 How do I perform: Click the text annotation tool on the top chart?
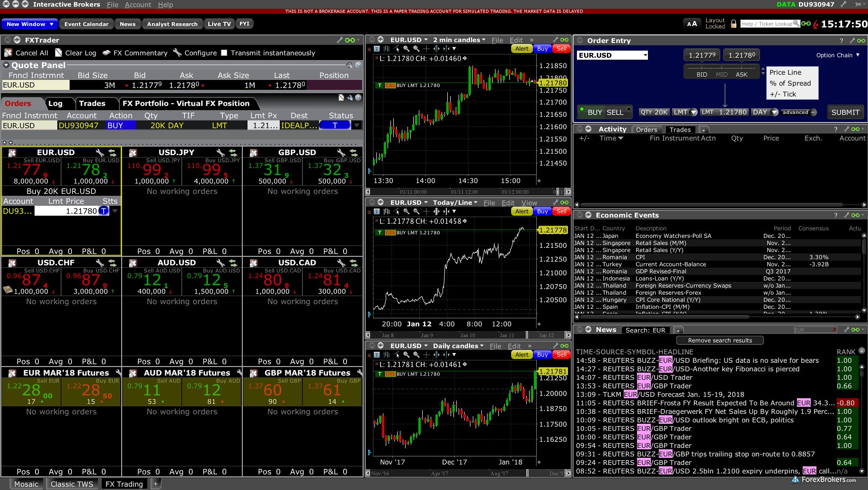pyautogui.click(x=378, y=49)
